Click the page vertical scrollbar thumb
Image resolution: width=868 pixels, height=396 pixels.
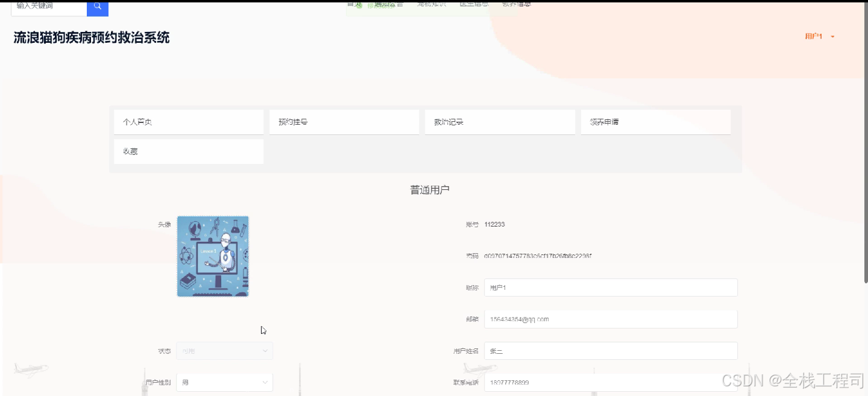pyautogui.click(x=866, y=143)
